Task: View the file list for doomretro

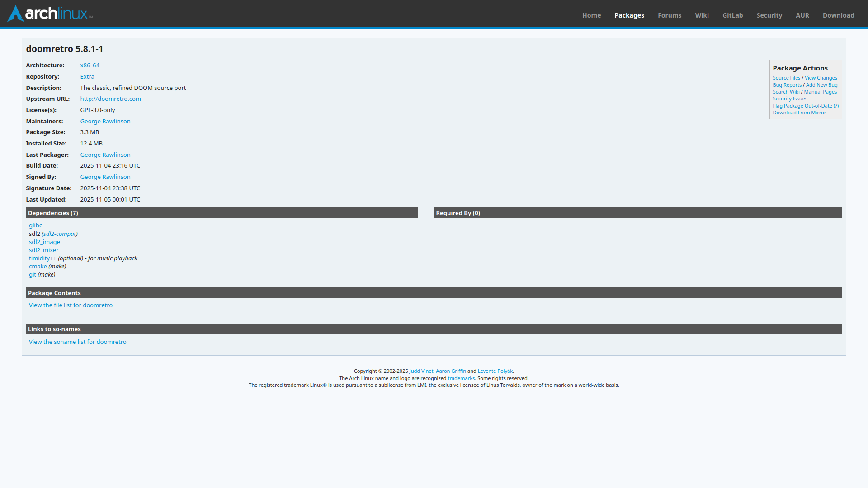Action: pyautogui.click(x=71, y=305)
